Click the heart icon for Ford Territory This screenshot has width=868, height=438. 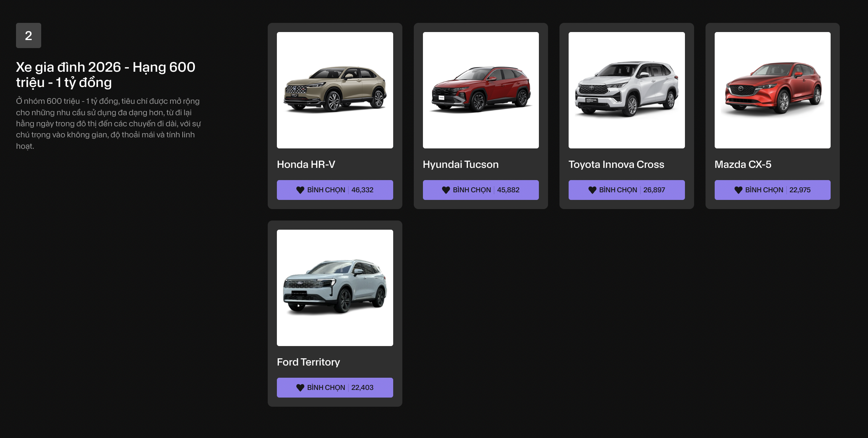300,388
